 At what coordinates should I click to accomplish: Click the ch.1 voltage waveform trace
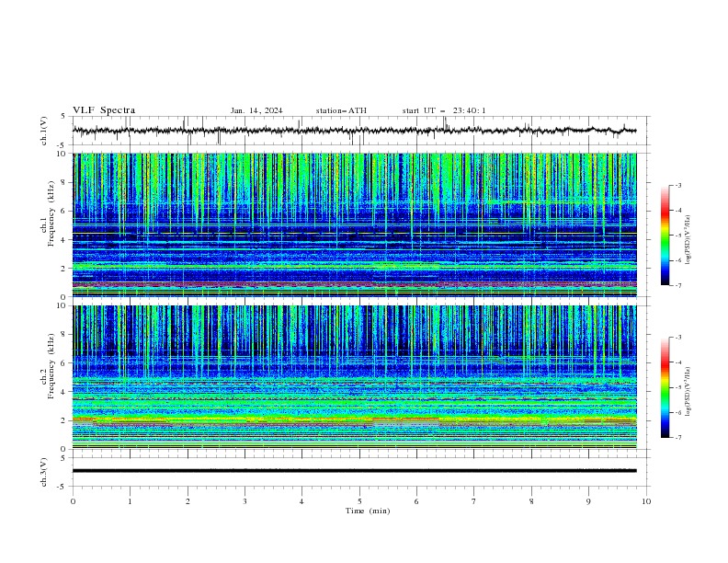(354, 131)
